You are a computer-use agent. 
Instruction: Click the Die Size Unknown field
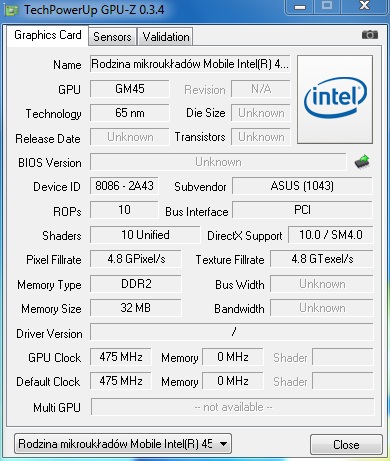[261, 113]
